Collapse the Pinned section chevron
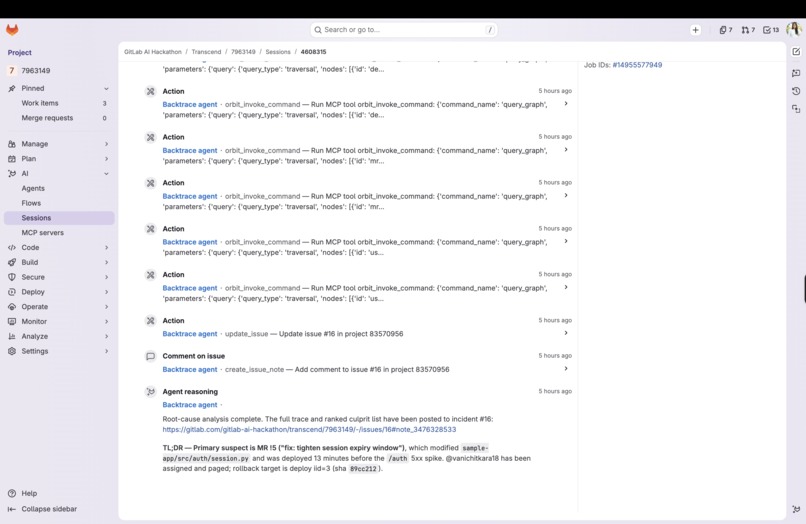This screenshot has width=806, height=524. pyautogui.click(x=106, y=88)
